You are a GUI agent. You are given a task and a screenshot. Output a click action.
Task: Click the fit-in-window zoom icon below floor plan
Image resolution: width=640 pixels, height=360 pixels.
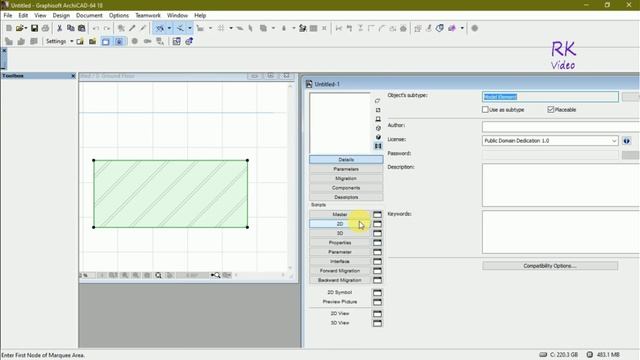215,276
